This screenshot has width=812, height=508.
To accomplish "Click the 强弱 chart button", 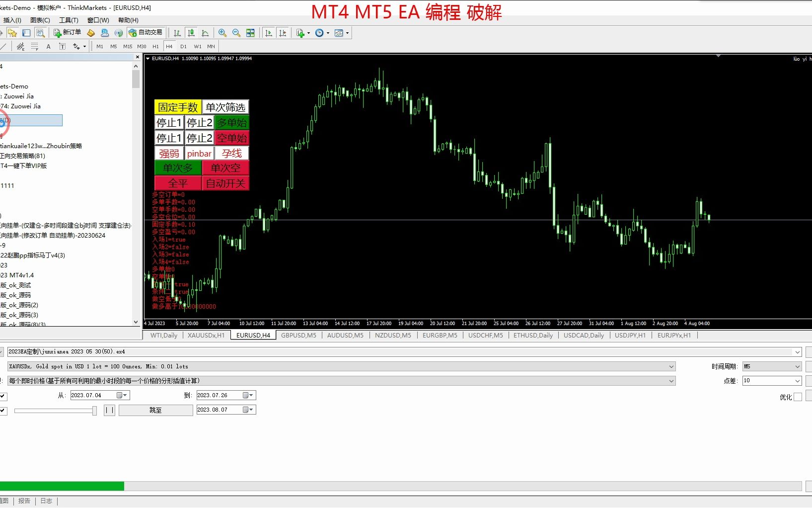I will pos(169,153).
